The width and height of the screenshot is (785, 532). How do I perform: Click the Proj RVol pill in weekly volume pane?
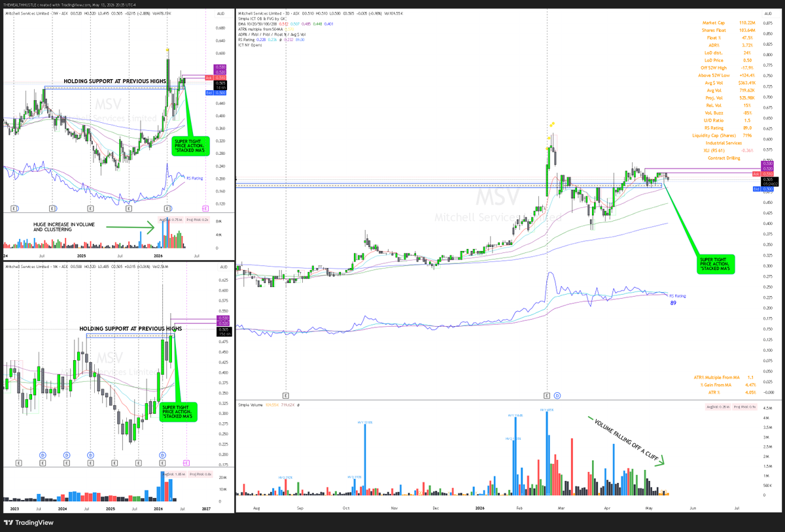(x=197, y=219)
